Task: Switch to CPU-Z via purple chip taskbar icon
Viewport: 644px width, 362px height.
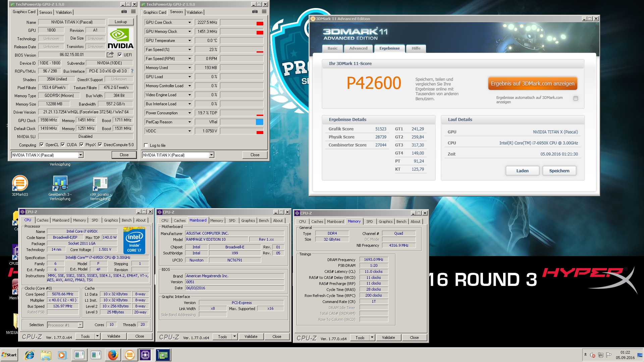Action: point(145,355)
